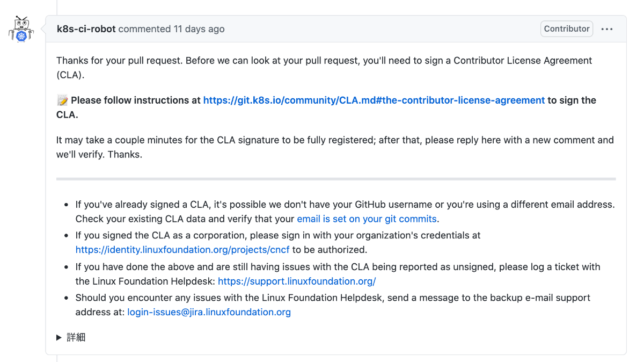The image size is (644, 362).
Task: Click the It may take a couple minutes paragraph
Action: coord(268,140)
